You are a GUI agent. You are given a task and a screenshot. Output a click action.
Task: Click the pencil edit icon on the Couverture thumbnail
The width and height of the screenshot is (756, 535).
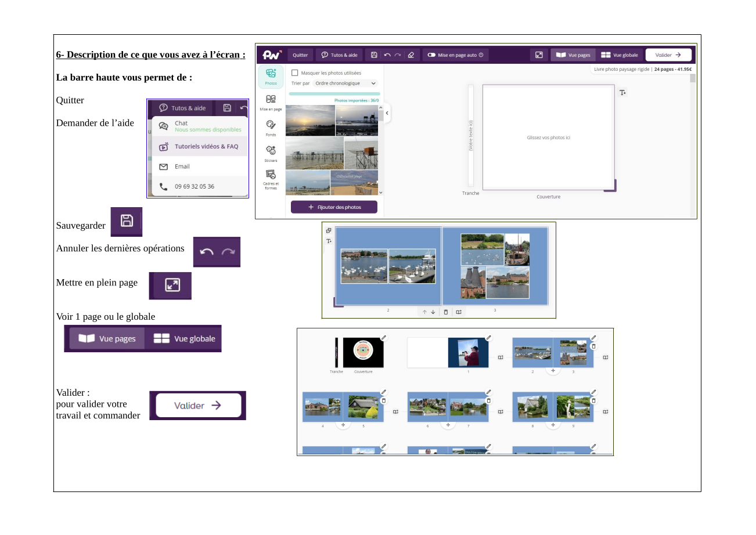click(x=383, y=337)
